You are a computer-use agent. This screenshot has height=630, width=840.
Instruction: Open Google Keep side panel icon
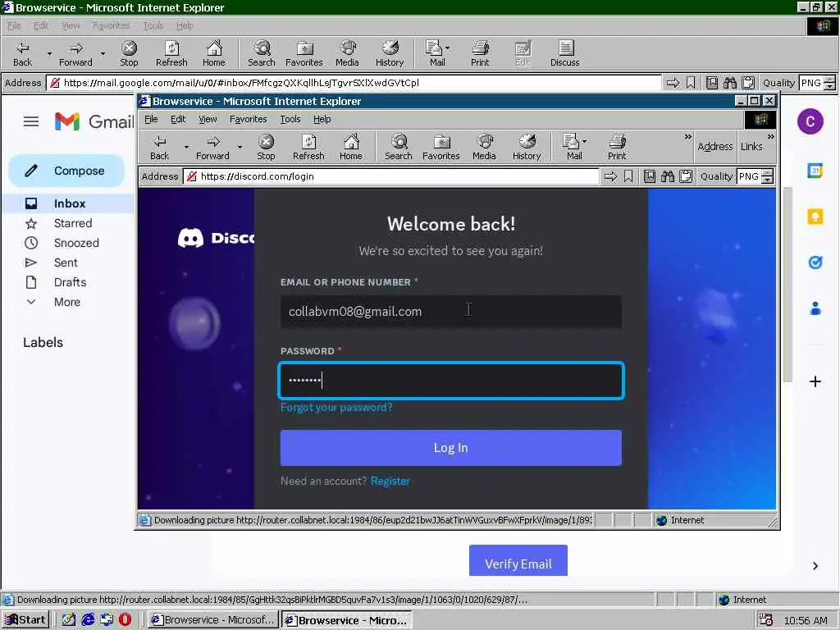pyautogui.click(x=815, y=217)
